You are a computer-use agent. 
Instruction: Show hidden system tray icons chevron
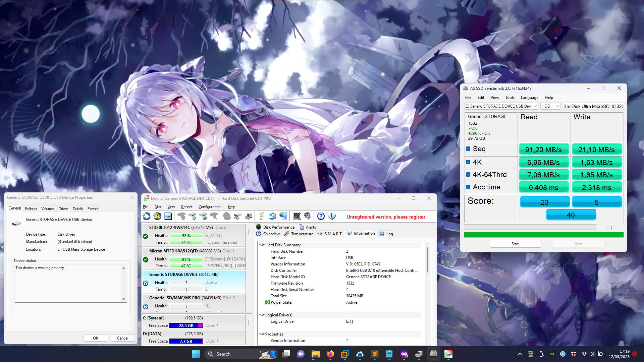pos(520,354)
